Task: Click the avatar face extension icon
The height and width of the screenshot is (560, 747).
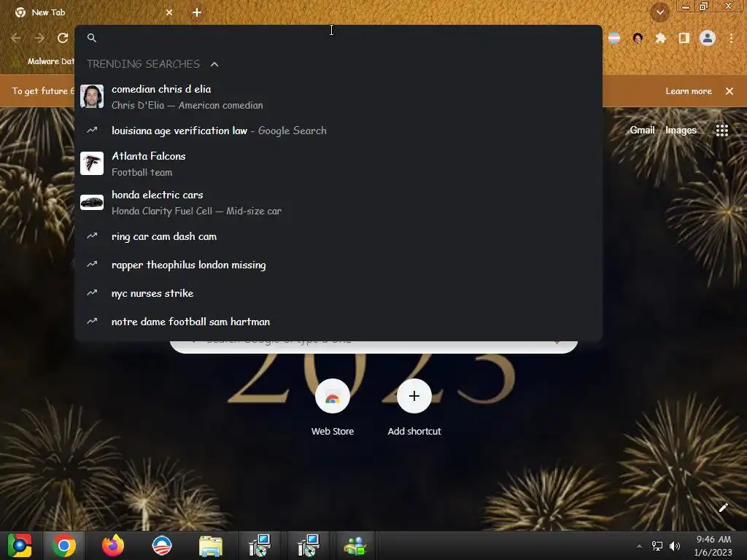Action: 638,38
